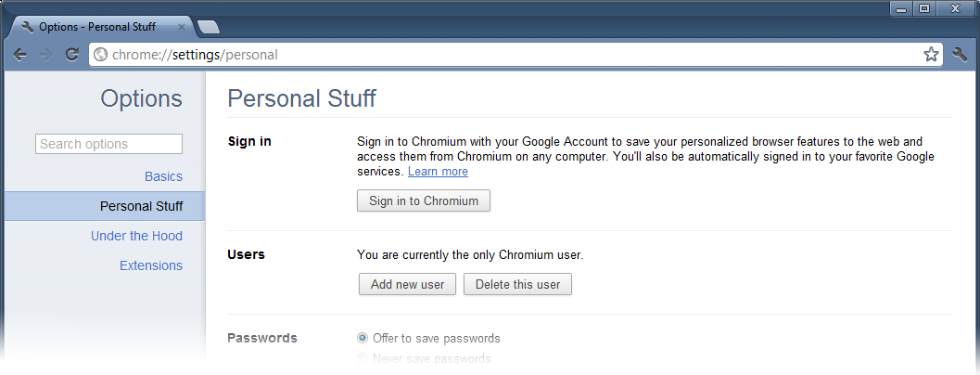
Task: Go to the Extensions page
Action: (151, 265)
